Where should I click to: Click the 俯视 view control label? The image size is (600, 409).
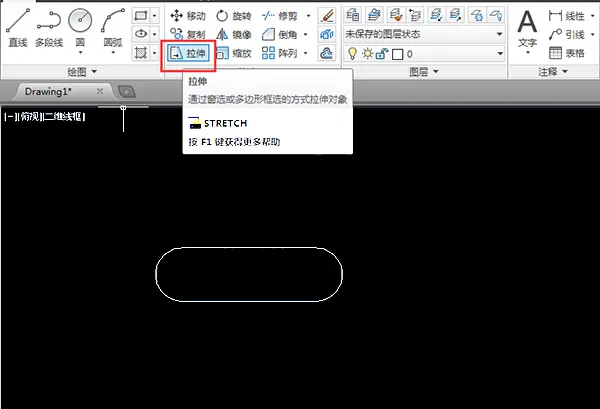(30, 117)
